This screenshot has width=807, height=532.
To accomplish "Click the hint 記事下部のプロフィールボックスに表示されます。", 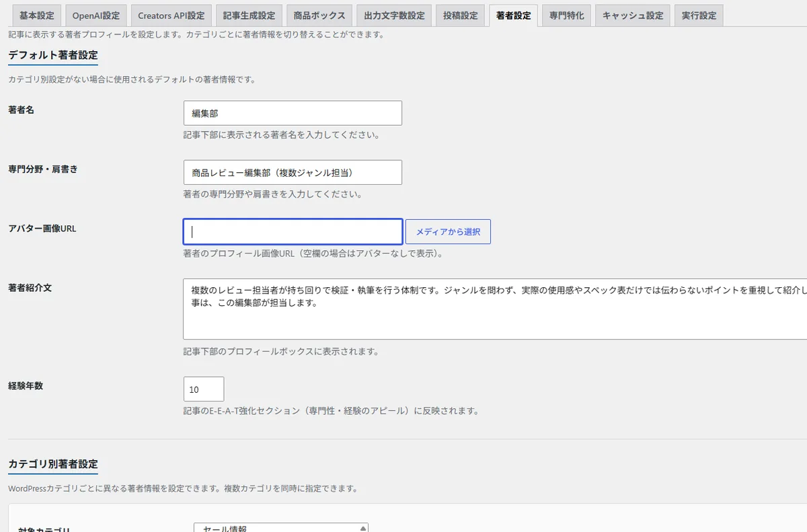I will (281, 352).
